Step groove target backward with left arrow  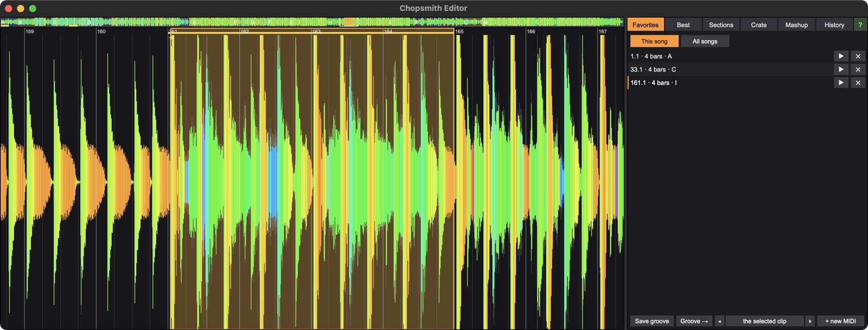click(x=719, y=321)
